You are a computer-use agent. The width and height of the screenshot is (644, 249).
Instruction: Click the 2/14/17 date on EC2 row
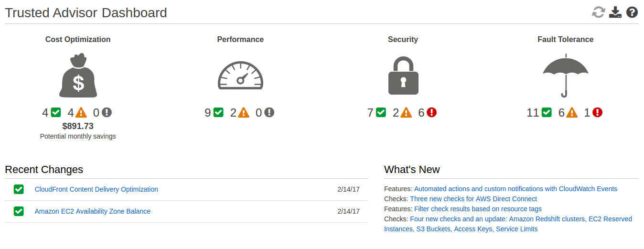point(348,211)
